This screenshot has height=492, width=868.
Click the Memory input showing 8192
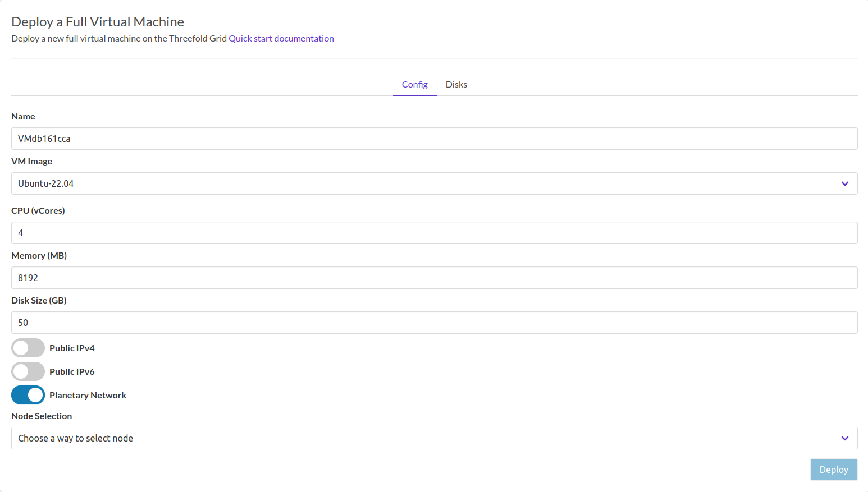[433, 278]
